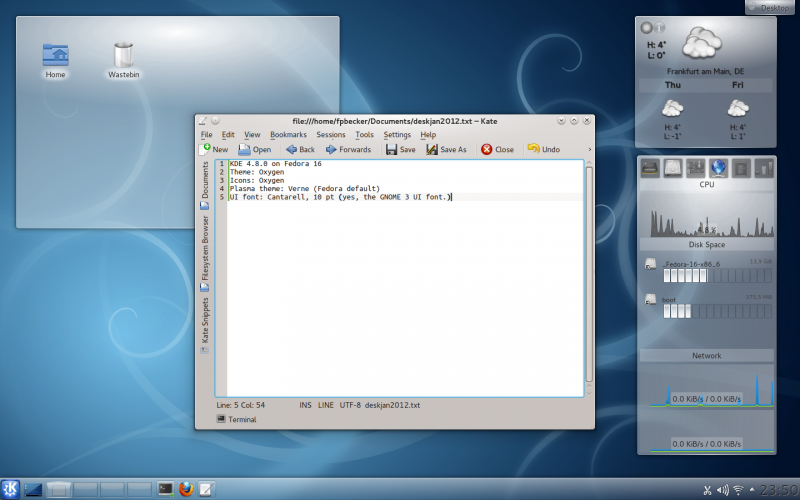
Task: Toggle the blue globe network monitor icon
Action: 718,168
